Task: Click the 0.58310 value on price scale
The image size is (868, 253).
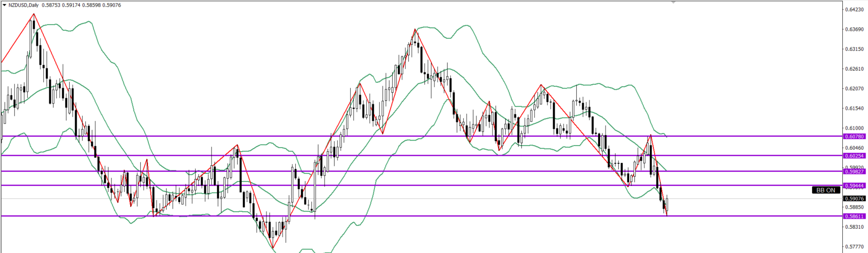Action: tap(854, 227)
